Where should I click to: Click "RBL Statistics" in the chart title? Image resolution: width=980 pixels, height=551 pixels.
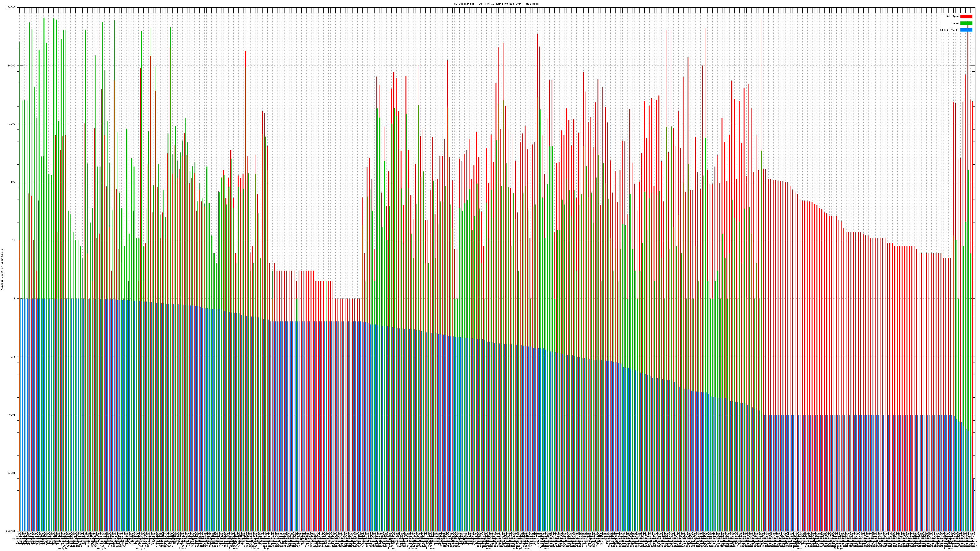point(463,4)
